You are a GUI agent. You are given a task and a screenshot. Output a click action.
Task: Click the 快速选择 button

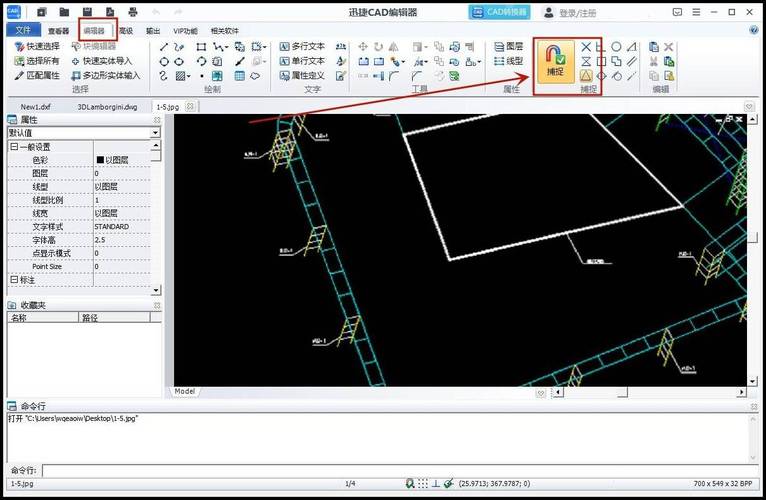tap(37, 46)
